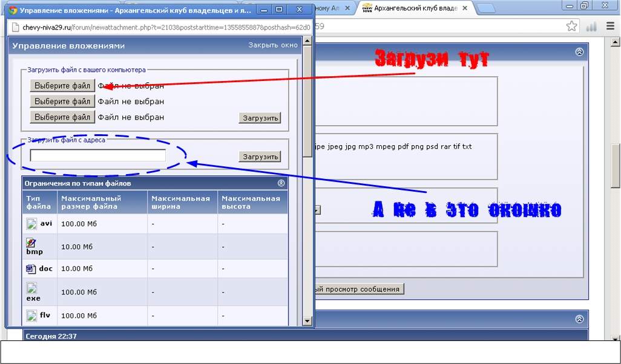This screenshot has width=621, height=364.
Task: Click the popup scrollbar down arrow
Action: (x=307, y=321)
